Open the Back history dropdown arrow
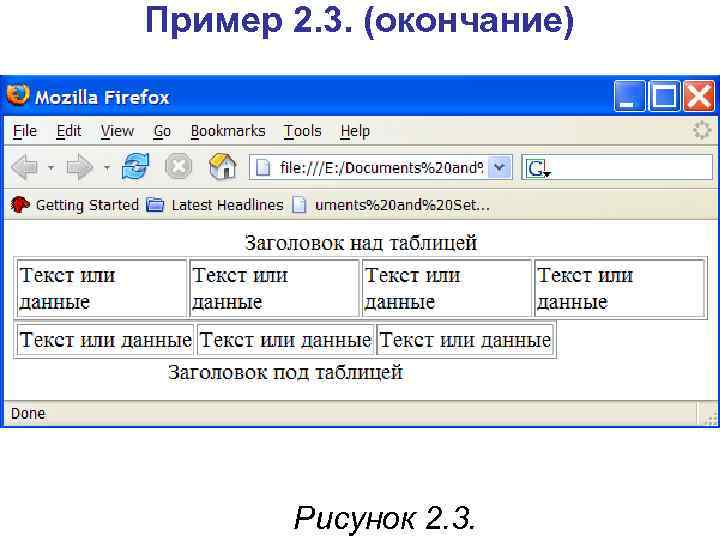Screen dimensions: 720x540 [x=51, y=168]
